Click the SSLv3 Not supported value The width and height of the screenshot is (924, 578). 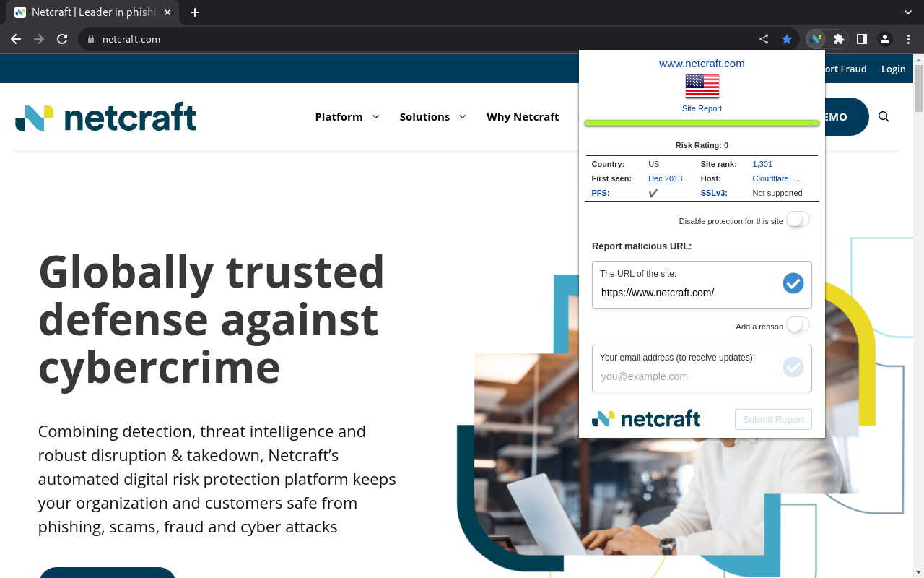[777, 193]
